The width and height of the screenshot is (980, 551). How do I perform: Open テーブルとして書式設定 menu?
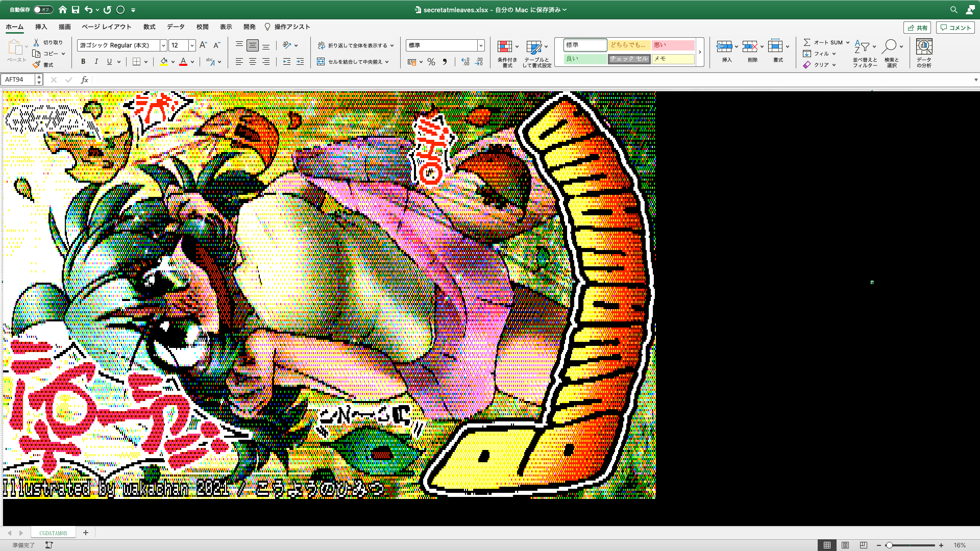coord(537,54)
